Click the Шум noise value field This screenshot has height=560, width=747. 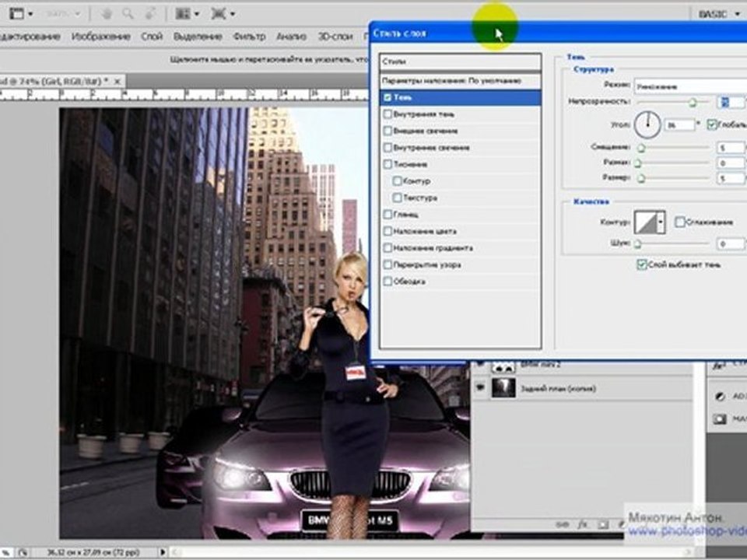(x=731, y=243)
